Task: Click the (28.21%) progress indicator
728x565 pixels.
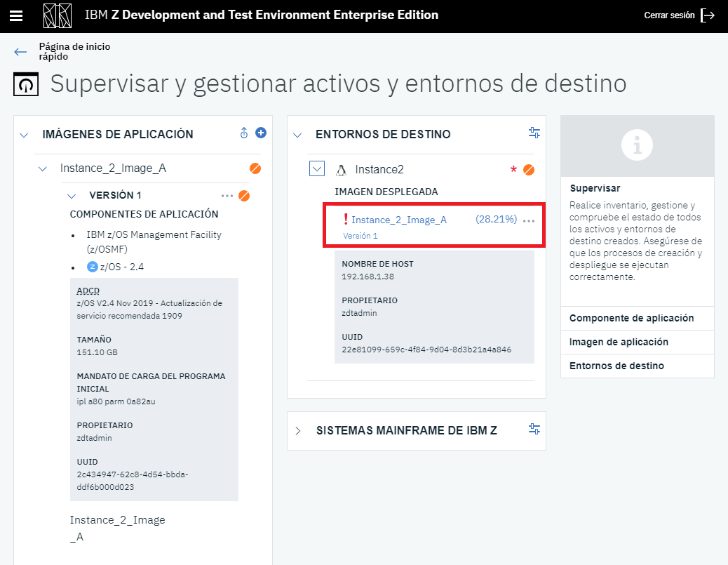Action: (496, 219)
